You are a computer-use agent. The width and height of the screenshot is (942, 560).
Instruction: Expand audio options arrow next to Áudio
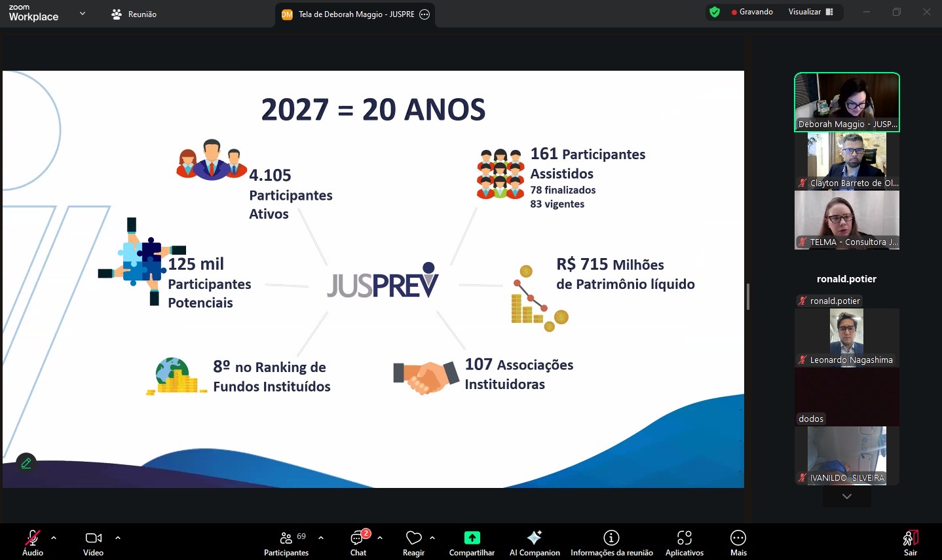54,538
